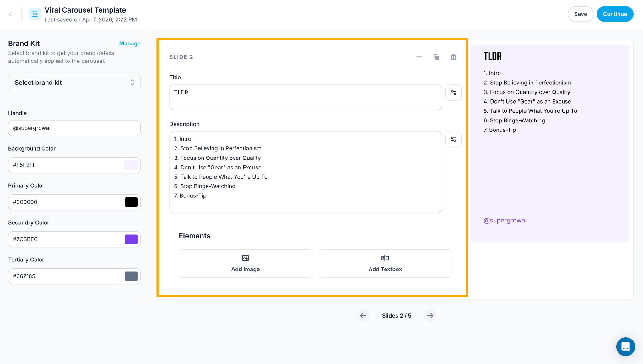
Task: Open Description text settings sliders icon
Action: [x=453, y=139]
